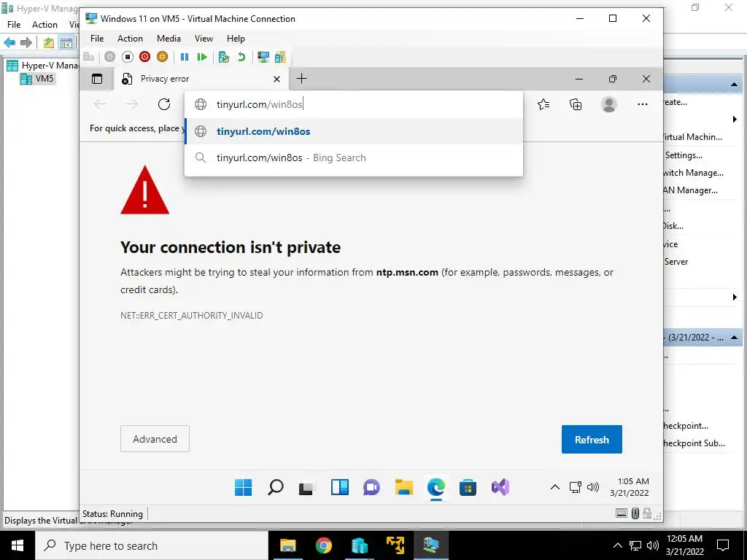Collapse the top Actions pane section
This screenshot has height=560, width=747.
click(734, 85)
